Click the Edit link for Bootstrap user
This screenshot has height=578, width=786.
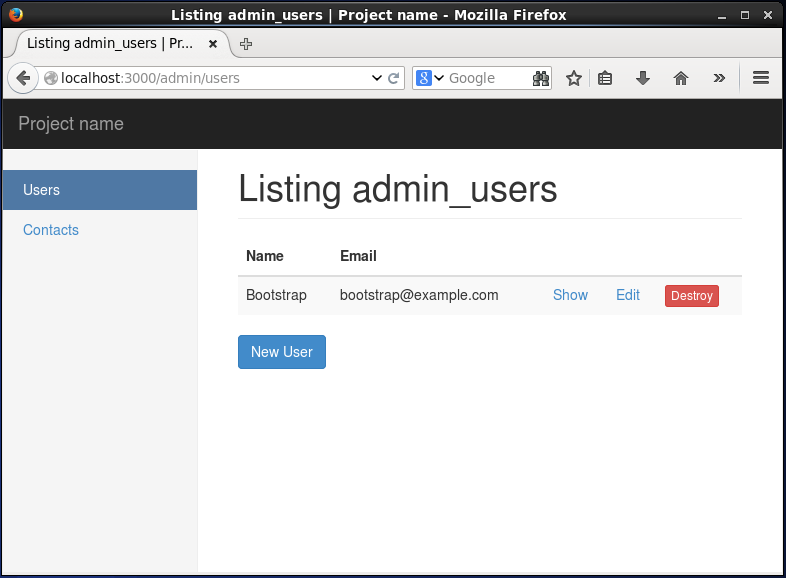tap(628, 295)
